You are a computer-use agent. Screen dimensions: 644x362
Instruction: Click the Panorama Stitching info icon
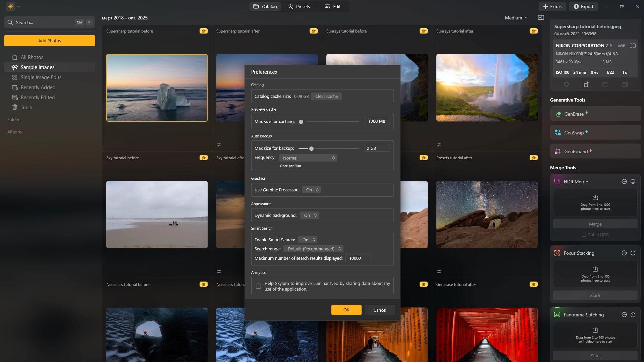pyautogui.click(x=633, y=315)
